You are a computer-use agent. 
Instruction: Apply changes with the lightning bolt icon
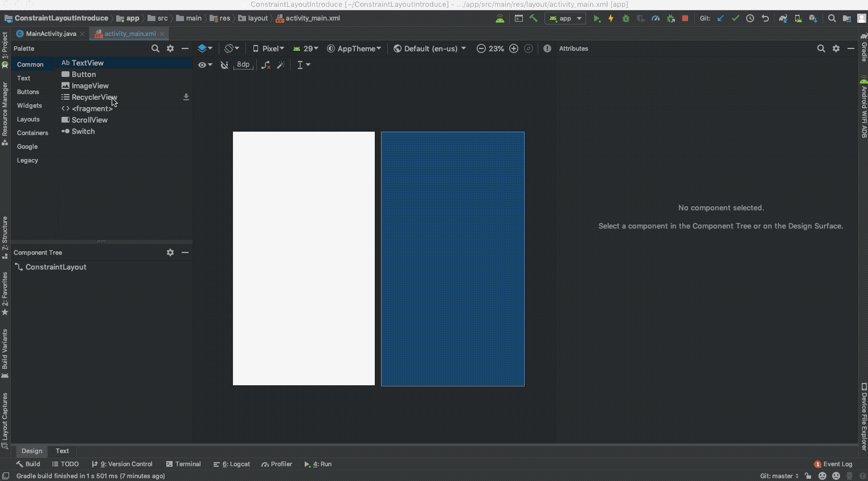point(611,18)
